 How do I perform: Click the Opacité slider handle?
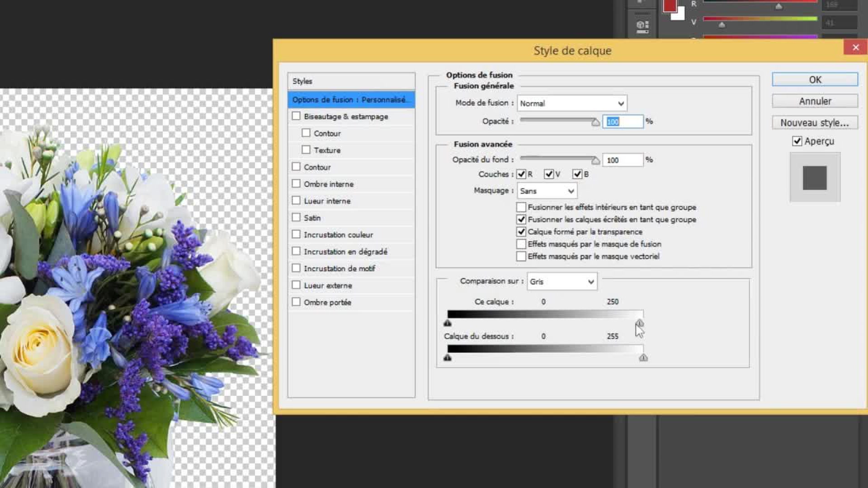(595, 122)
